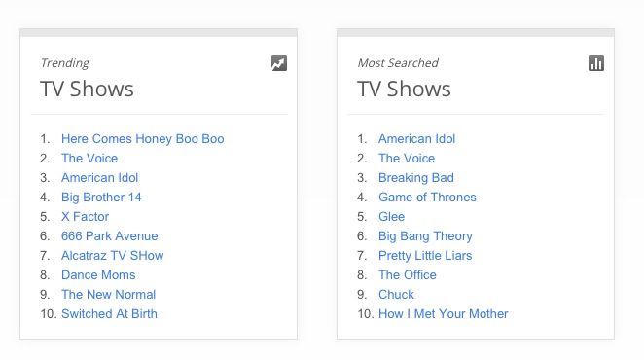Click the Pretty Little Liars link
Viewport: 644px width, 360px height.
[425, 256]
